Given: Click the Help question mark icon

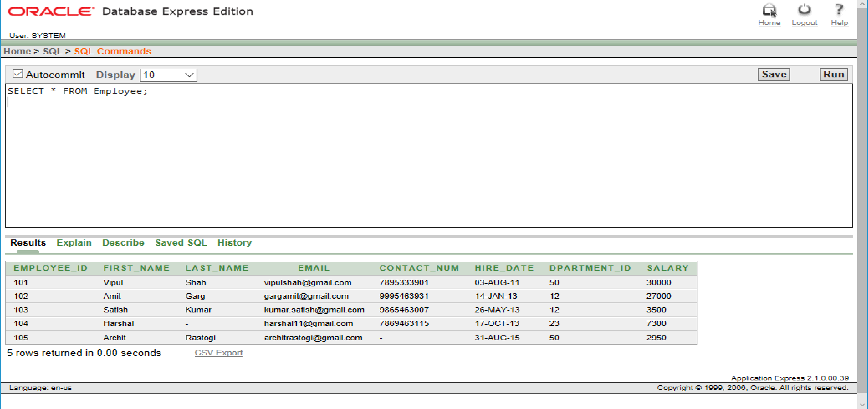Looking at the screenshot, I should [839, 10].
